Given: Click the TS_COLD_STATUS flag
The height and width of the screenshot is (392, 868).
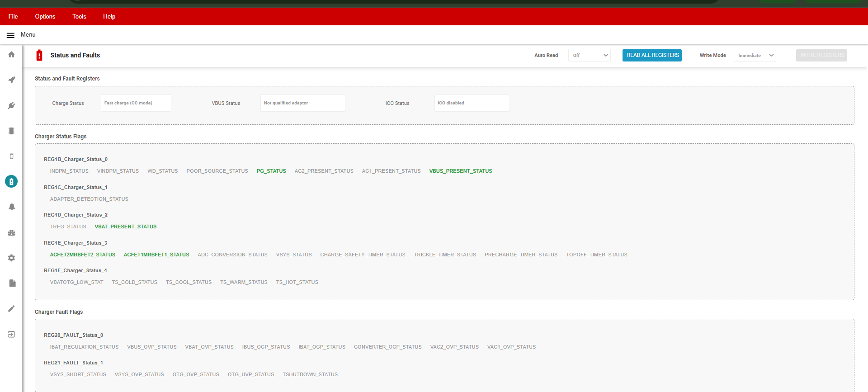Looking at the screenshot, I should pyautogui.click(x=135, y=282).
